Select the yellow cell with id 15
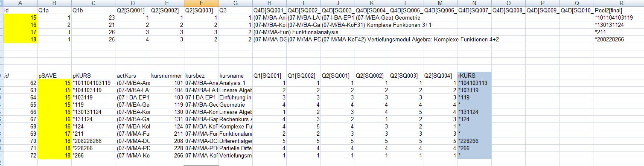 (x=20, y=17)
